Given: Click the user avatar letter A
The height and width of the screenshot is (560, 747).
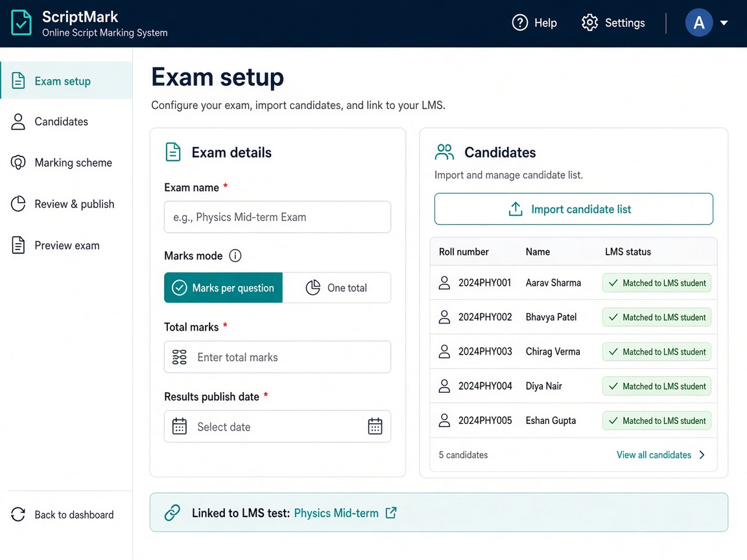Looking at the screenshot, I should [699, 23].
